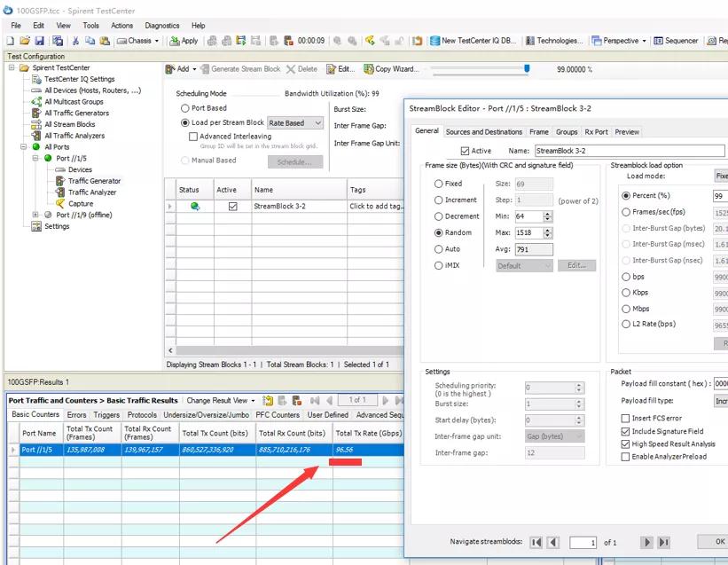Select All Multicast Groups tree node

point(74,102)
